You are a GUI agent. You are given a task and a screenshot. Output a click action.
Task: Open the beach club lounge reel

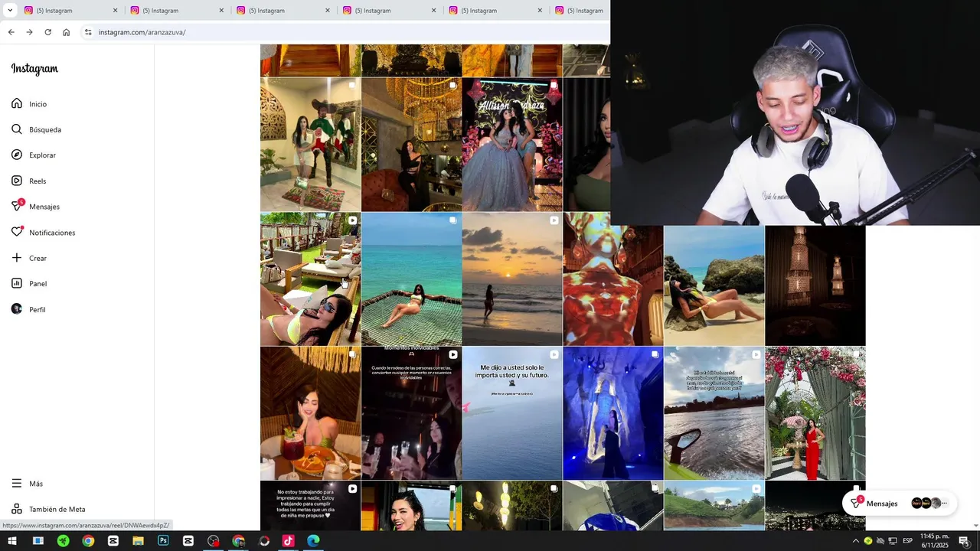click(310, 279)
